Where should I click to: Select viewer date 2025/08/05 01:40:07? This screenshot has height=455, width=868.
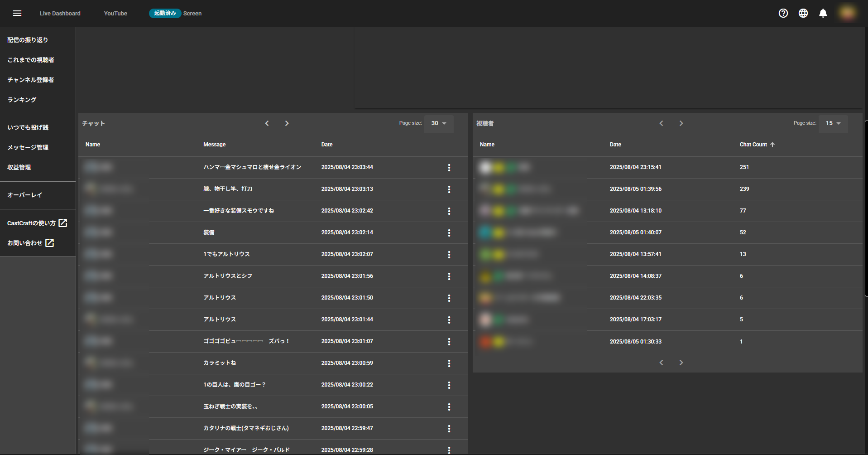[x=636, y=232]
